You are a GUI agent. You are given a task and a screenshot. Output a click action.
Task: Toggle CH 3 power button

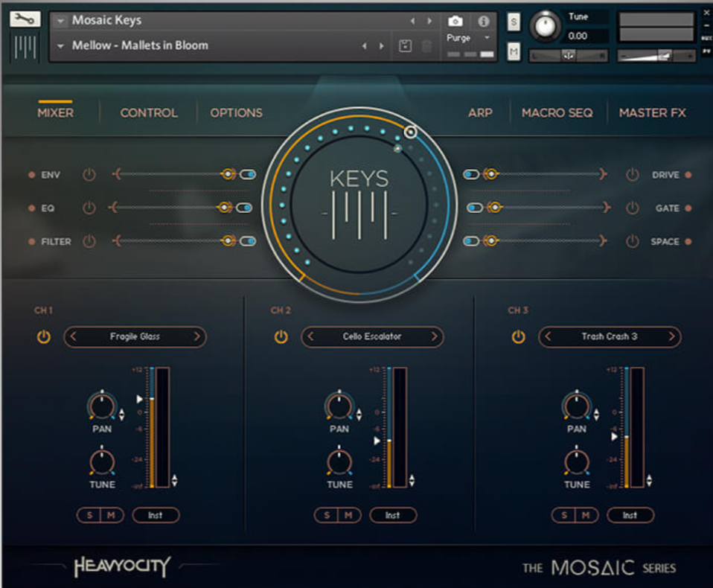coord(519,337)
